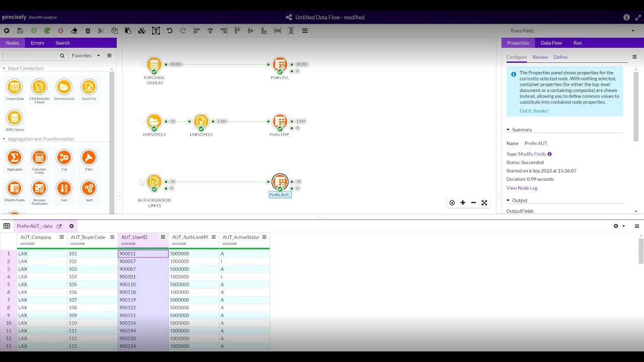Align nodes left

[197, 31]
